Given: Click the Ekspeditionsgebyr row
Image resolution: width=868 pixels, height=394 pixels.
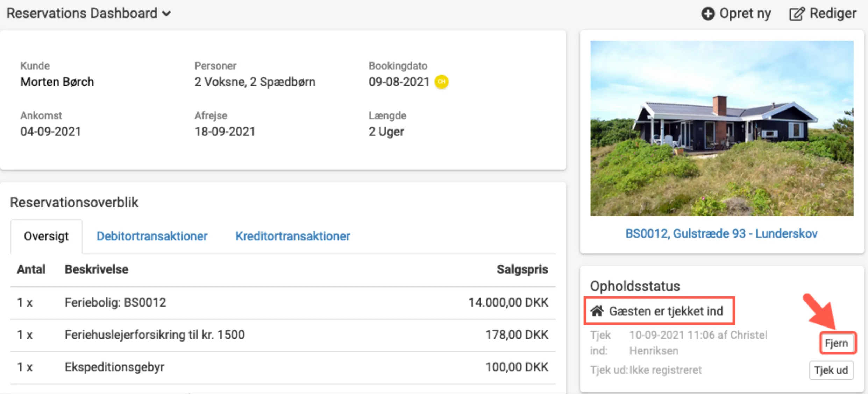Looking at the screenshot, I should pyautogui.click(x=114, y=367).
